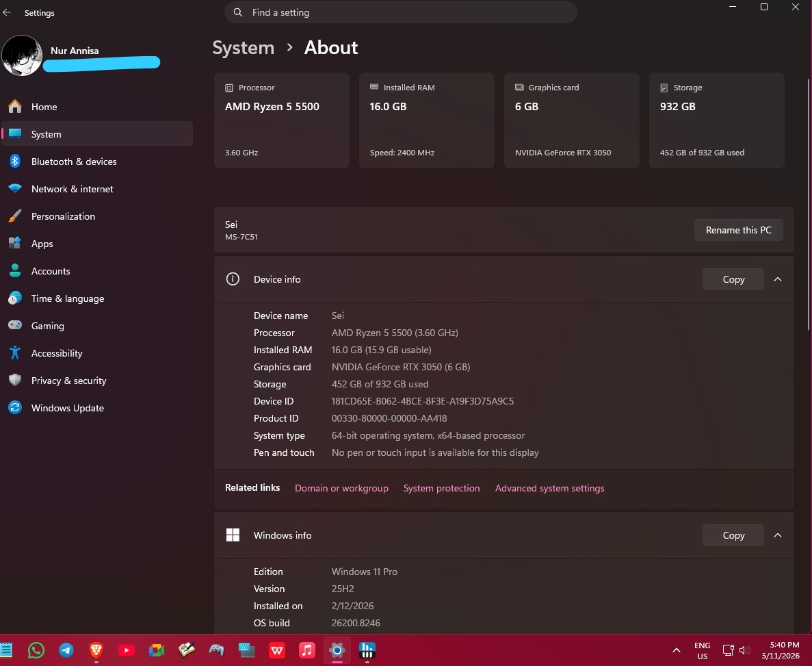This screenshot has width=812, height=666.
Task: Click the MS-7C51 model text
Action: click(241, 237)
